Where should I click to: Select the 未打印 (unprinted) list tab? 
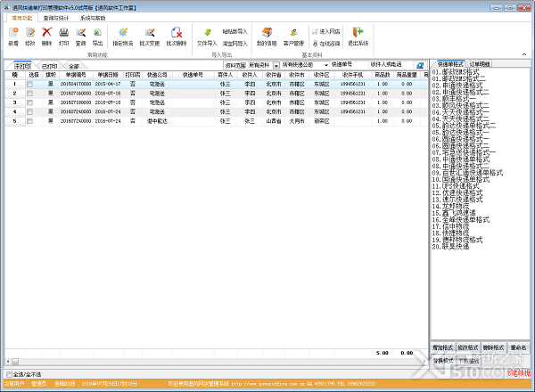pyautogui.click(x=22, y=66)
